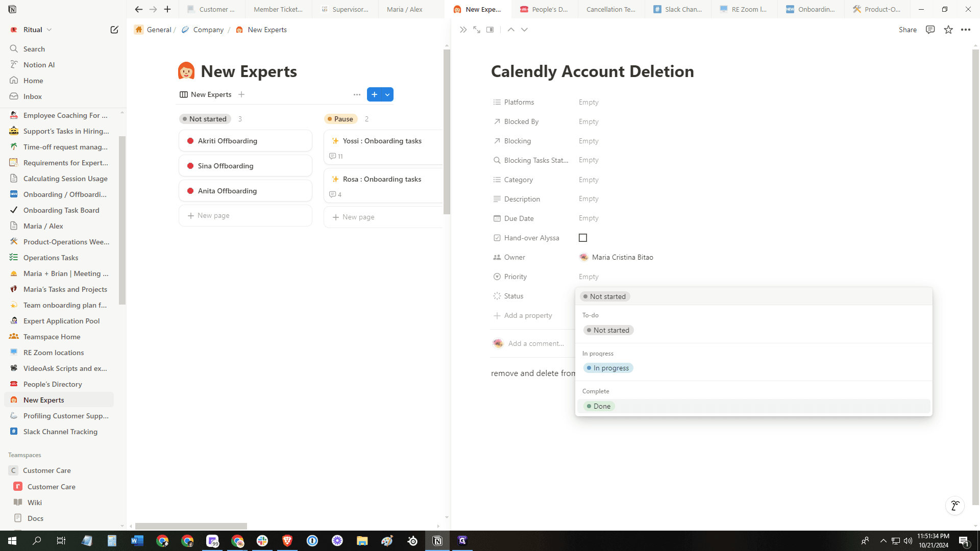This screenshot has width=980, height=551.
Task: Open Windows taskbar search
Action: (x=37, y=541)
